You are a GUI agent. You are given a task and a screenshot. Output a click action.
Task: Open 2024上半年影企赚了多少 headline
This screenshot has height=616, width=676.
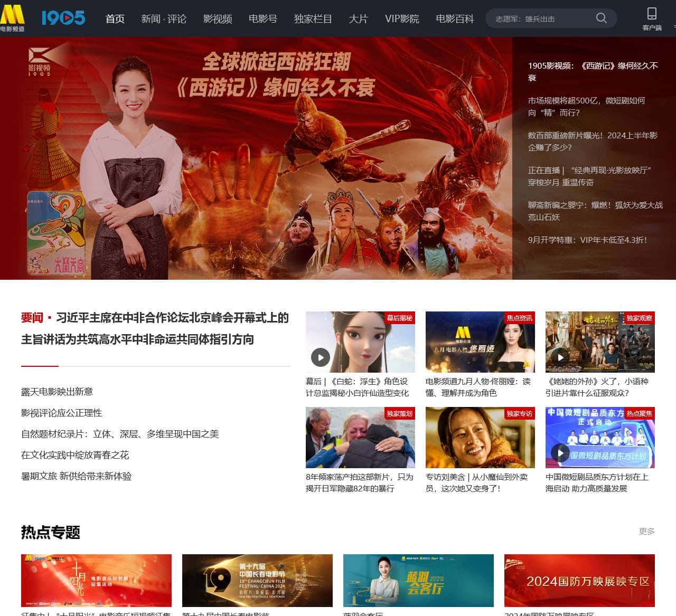pos(593,141)
